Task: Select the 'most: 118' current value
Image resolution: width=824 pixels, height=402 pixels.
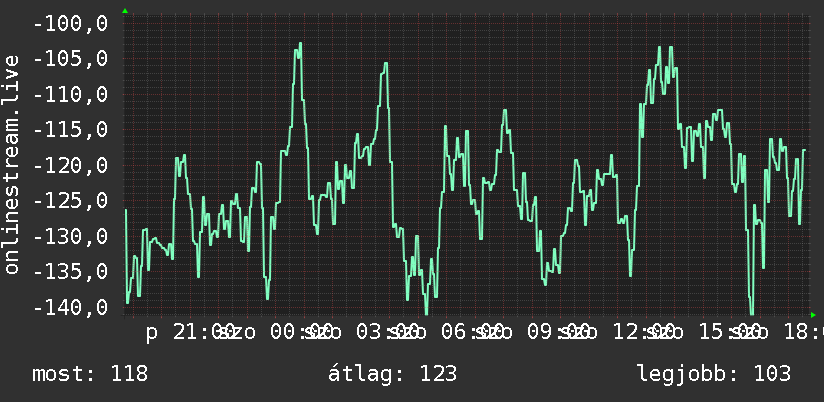Action: (90, 374)
